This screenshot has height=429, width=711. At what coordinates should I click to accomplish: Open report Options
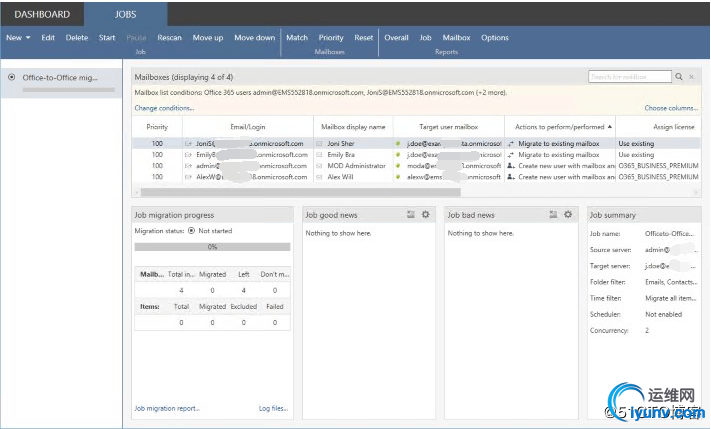(x=495, y=38)
